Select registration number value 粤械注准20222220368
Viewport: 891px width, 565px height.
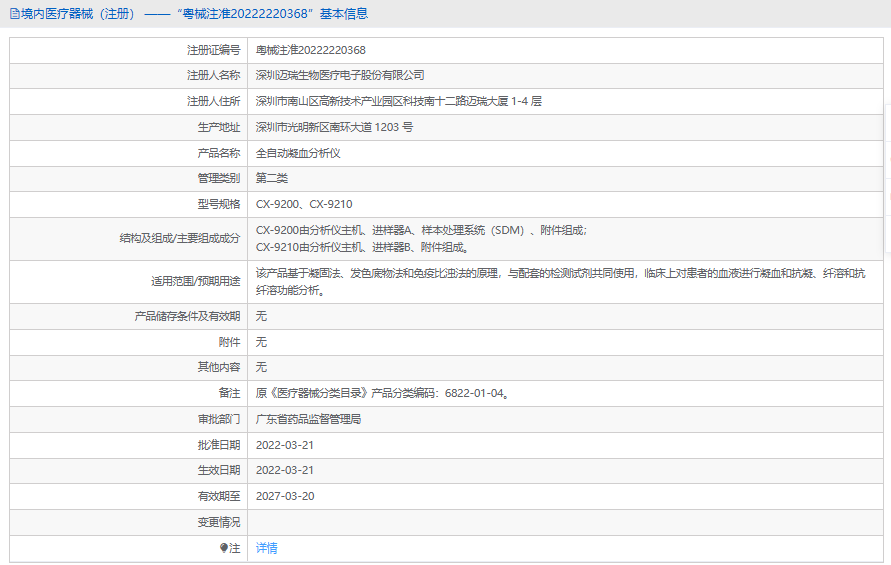pyautogui.click(x=311, y=50)
